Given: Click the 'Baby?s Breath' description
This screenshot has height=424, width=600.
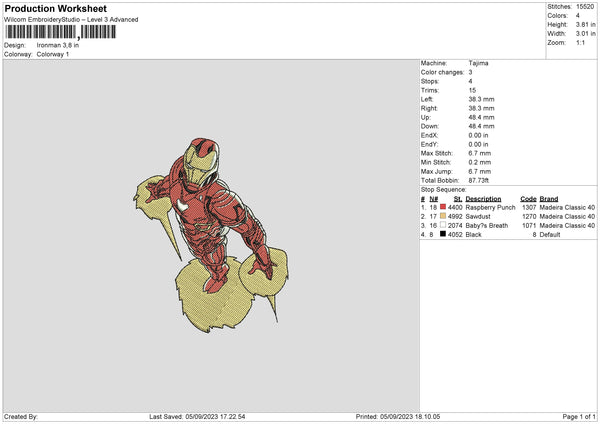Looking at the screenshot, I should coord(487,226).
